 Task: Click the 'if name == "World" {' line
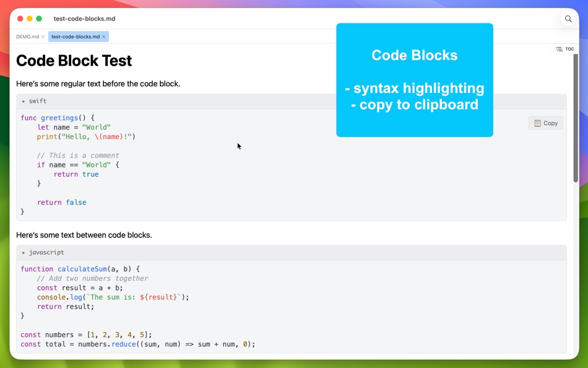[x=78, y=165]
